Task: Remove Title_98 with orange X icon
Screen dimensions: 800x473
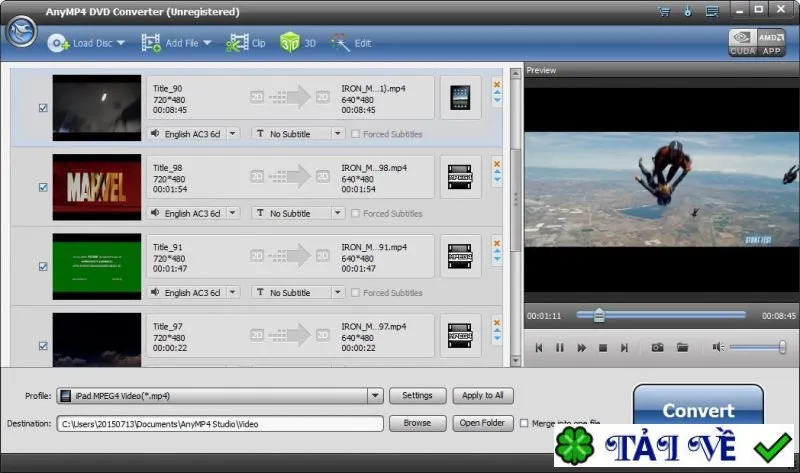Action: click(x=496, y=164)
